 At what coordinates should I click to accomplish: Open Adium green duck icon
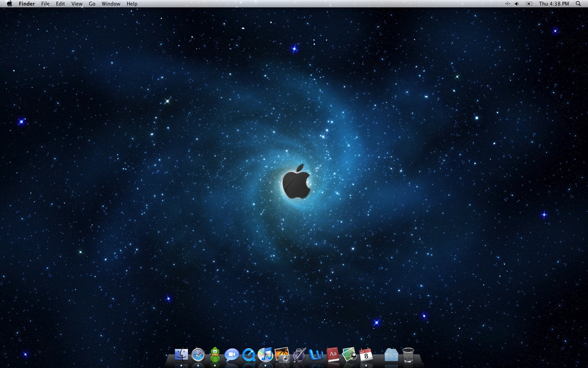click(215, 355)
